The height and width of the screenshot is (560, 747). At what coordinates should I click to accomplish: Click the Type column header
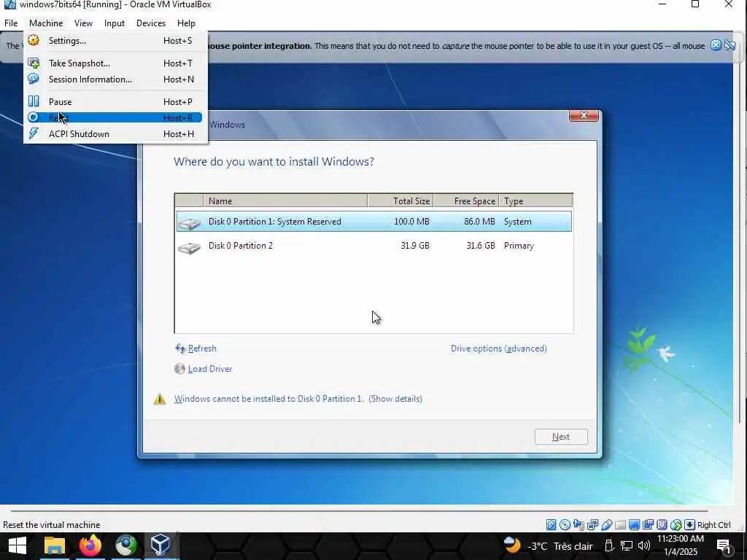[x=536, y=201]
